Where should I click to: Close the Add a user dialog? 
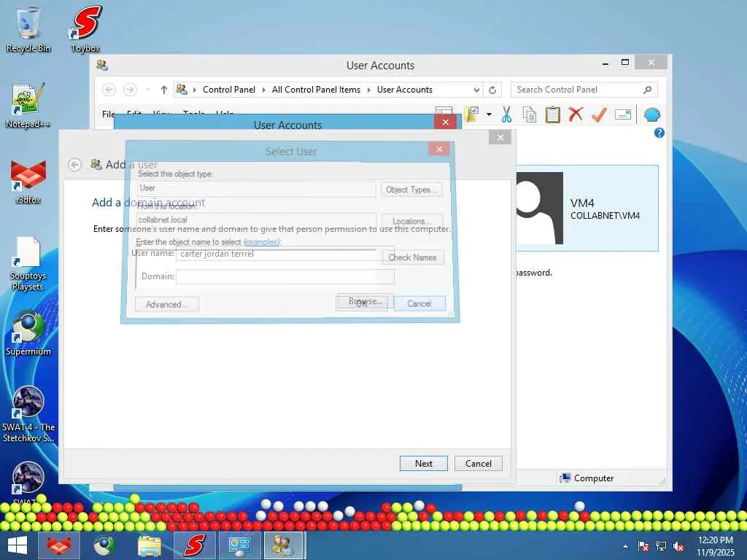pyautogui.click(x=500, y=138)
